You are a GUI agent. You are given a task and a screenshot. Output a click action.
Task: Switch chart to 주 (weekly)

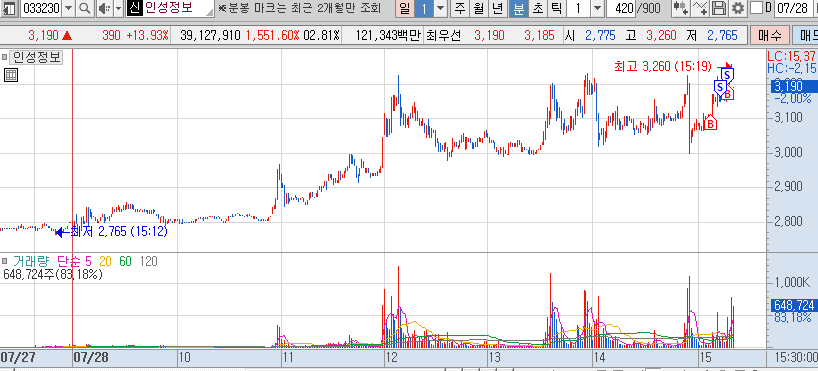coord(460,8)
